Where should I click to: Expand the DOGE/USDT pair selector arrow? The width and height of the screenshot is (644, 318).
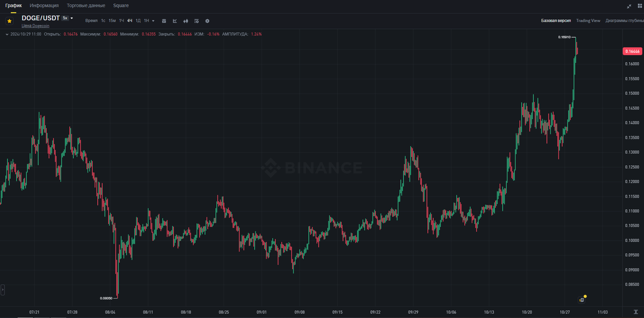72,18
